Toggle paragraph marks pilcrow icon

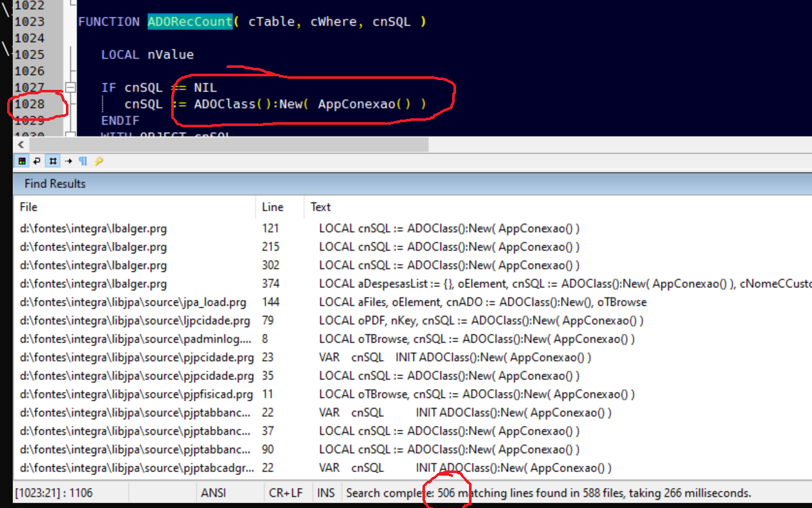[83, 161]
